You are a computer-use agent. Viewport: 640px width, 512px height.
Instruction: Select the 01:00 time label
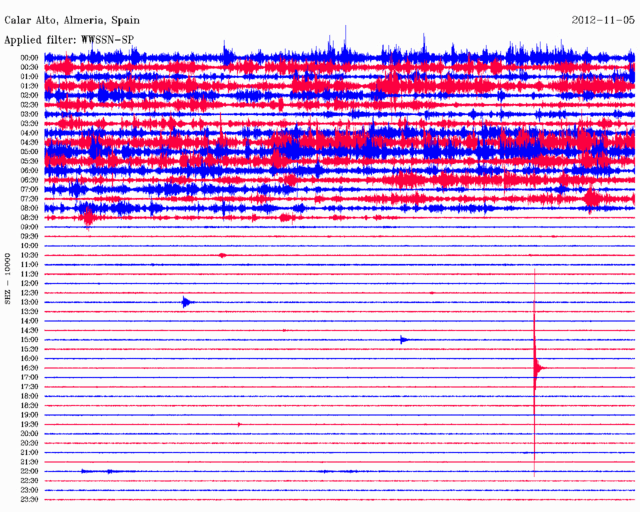click(x=29, y=77)
